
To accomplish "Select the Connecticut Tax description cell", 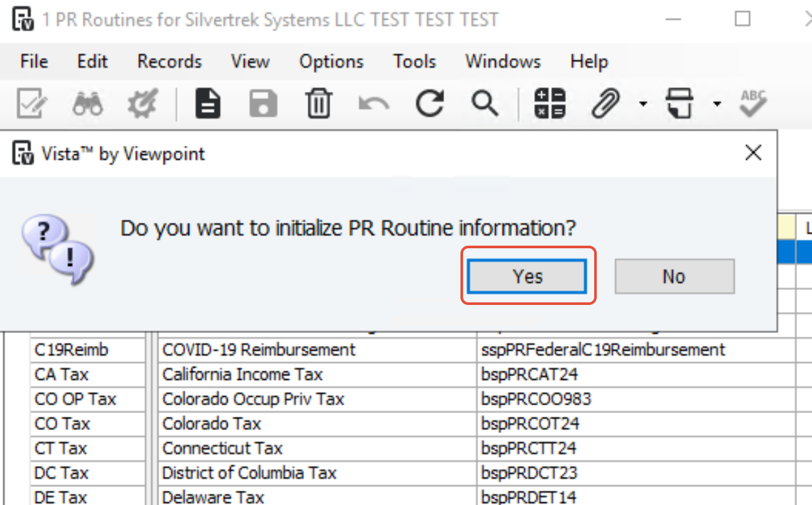I will (318, 448).
